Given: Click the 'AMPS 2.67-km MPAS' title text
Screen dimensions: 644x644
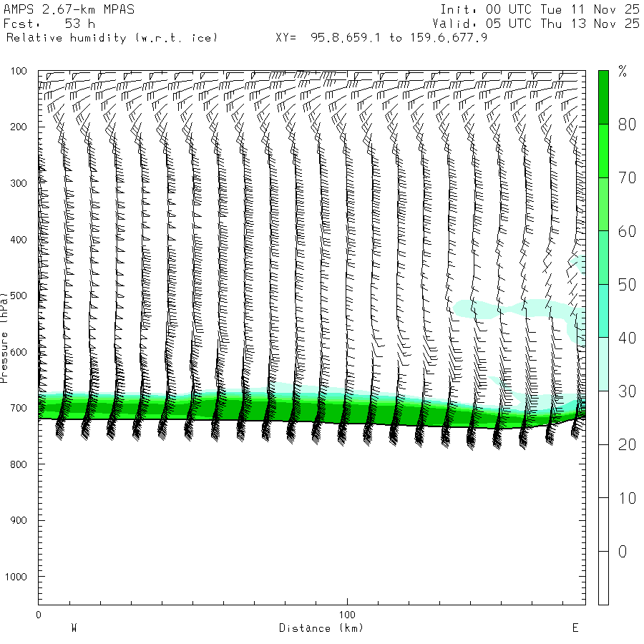Looking at the screenshot, I should [69, 9].
